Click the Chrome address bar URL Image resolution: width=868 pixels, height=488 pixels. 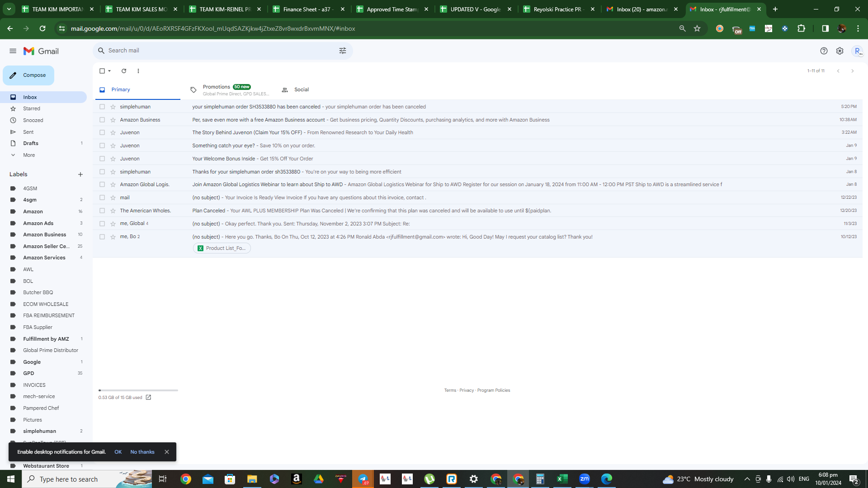(213, 28)
